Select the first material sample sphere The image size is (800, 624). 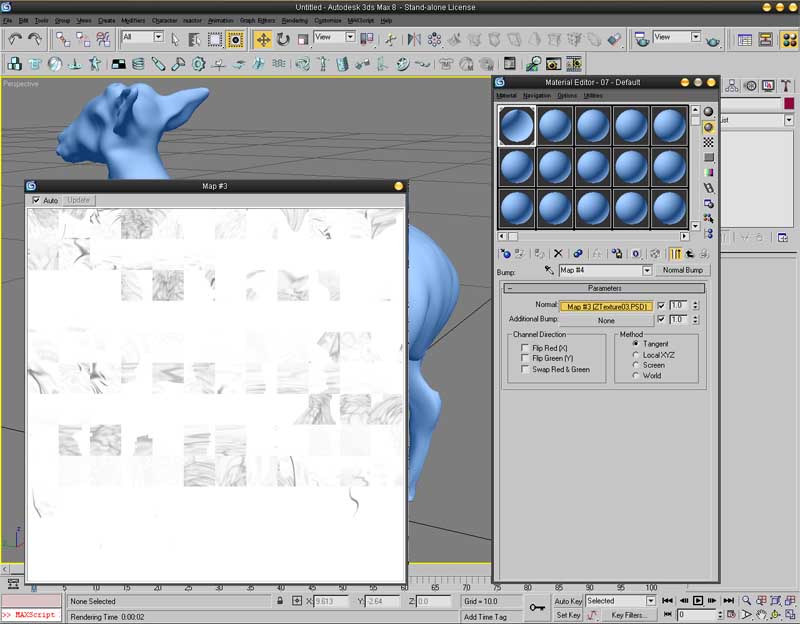coord(517,126)
